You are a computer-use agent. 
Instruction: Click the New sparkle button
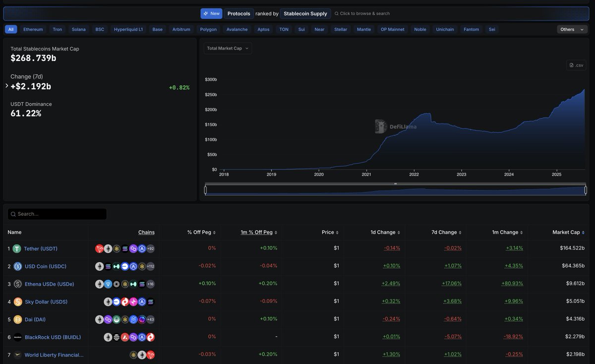click(x=211, y=13)
